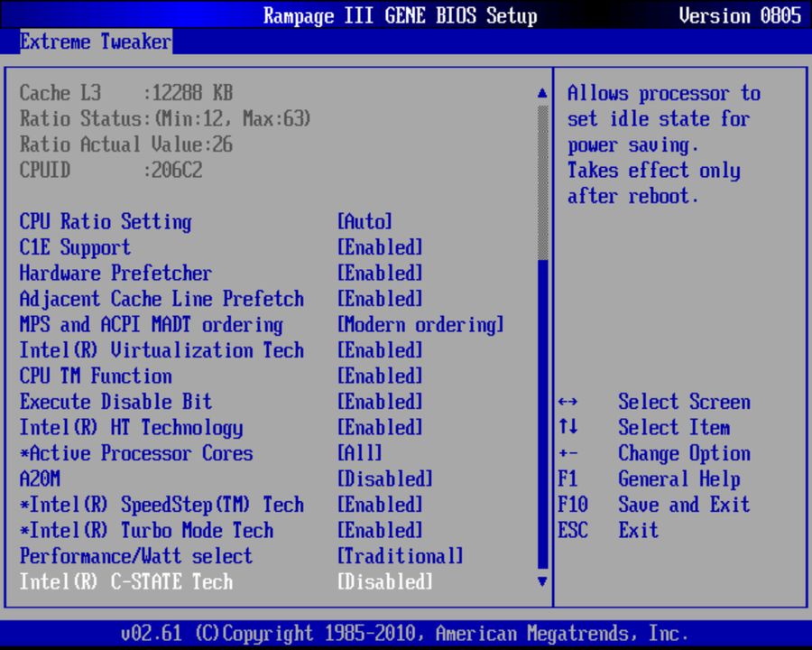Click the scrollbar up arrow

coord(542,93)
